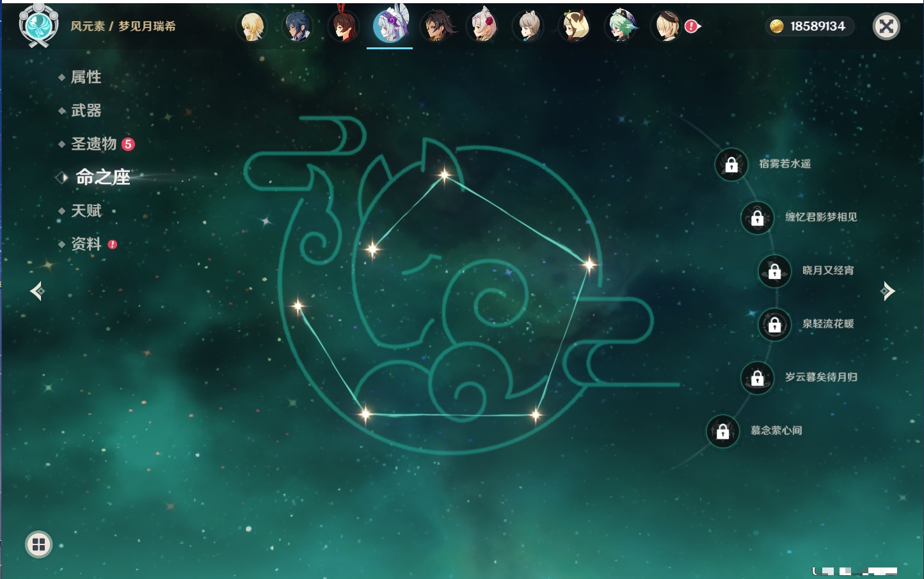924x579 pixels.
Task: Click the 慕念萦心间 constellation label
Action: coord(776,431)
